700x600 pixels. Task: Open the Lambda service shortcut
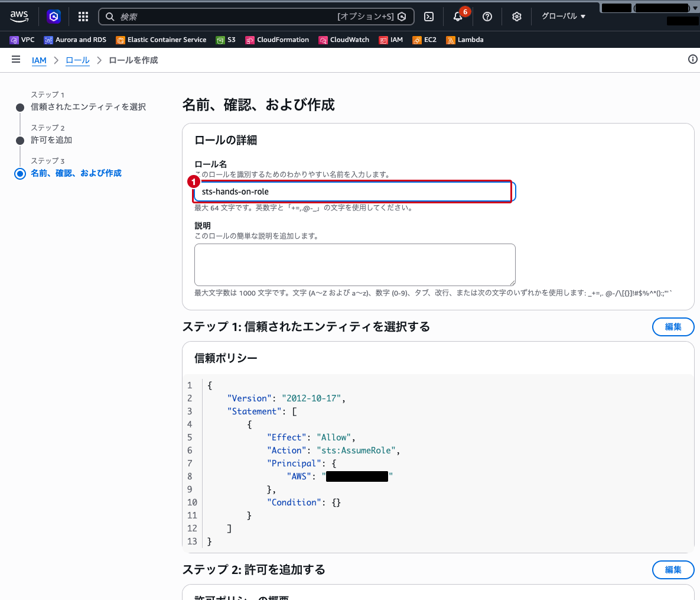click(x=465, y=40)
